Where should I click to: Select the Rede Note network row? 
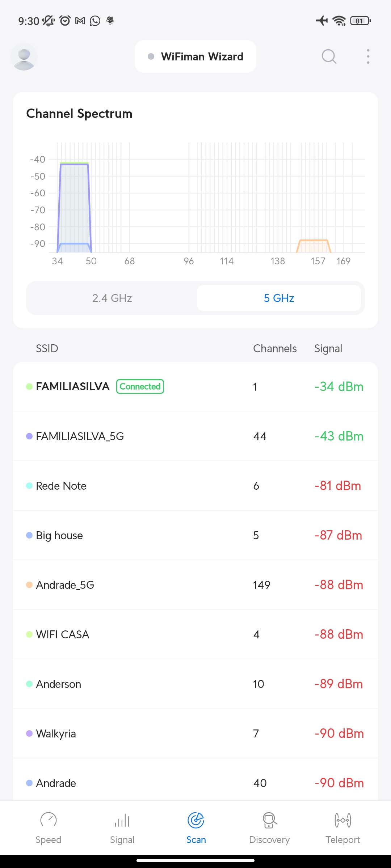(x=195, y=486)
